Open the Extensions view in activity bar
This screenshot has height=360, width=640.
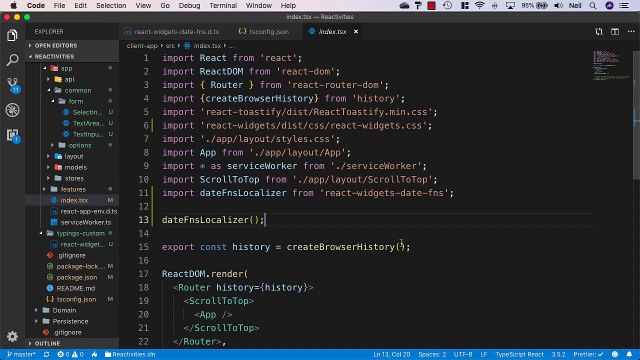pyautogui.click(x=13, y=135)
